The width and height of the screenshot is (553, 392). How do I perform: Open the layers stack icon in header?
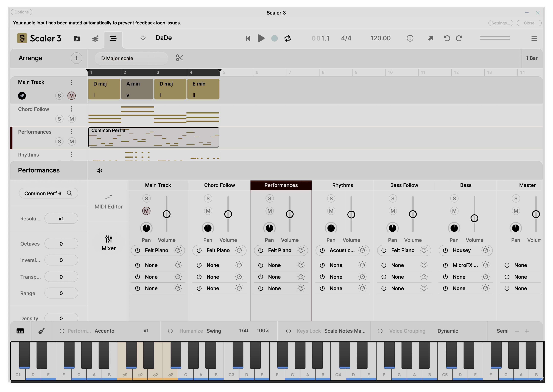[95, 39]
